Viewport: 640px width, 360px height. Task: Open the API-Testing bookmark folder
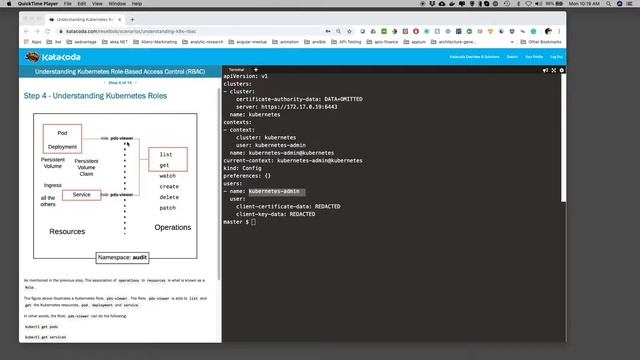346,42
